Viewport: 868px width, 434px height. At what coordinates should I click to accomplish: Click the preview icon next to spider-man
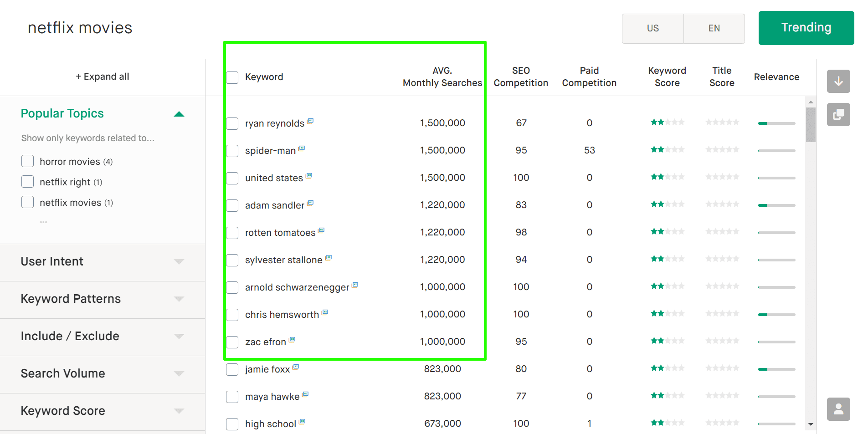(x=302, y=148)
